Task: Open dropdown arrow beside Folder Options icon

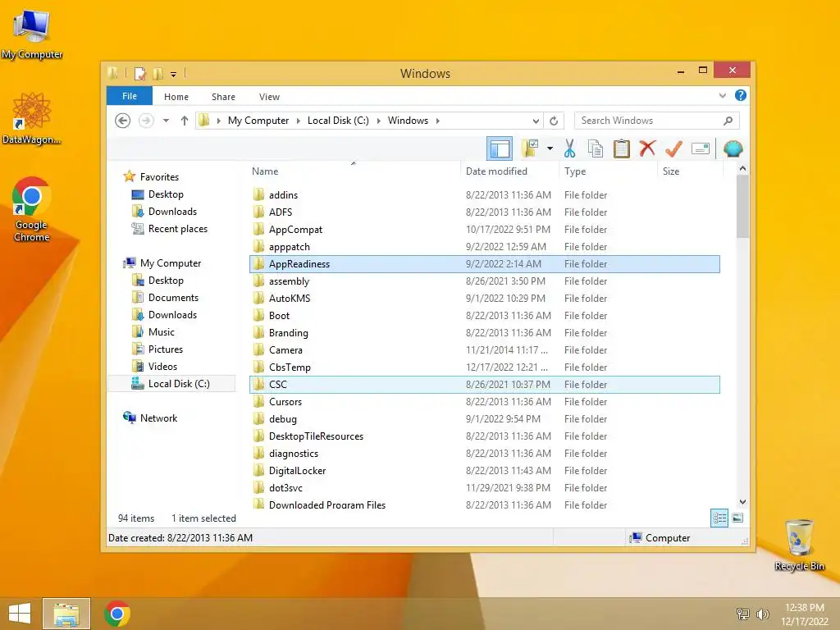Action: [x=550, y=148]
